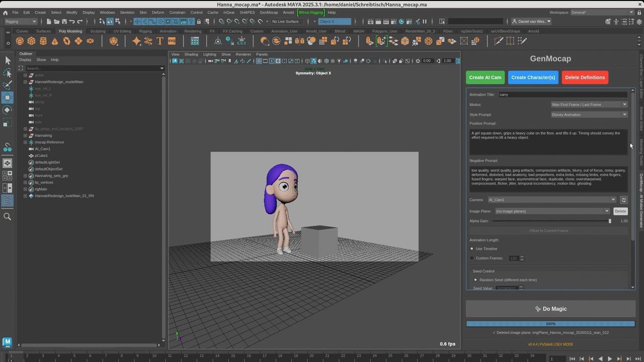Click the polygon cone shelf icon
Viewport: 644px width, 362px height.
(55, 41)
